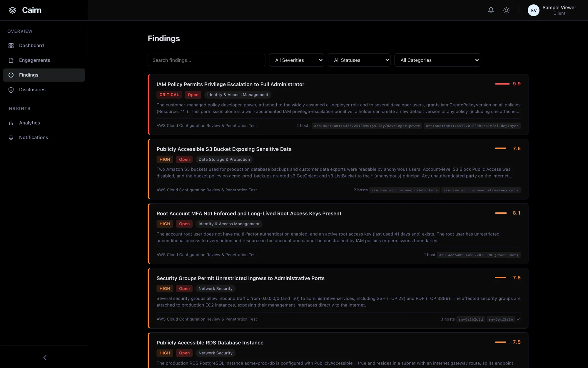The height and width of the screenshot is (368, 588).
Task: Click the Disclosures shield icon
Action: (x=11, y=90)
